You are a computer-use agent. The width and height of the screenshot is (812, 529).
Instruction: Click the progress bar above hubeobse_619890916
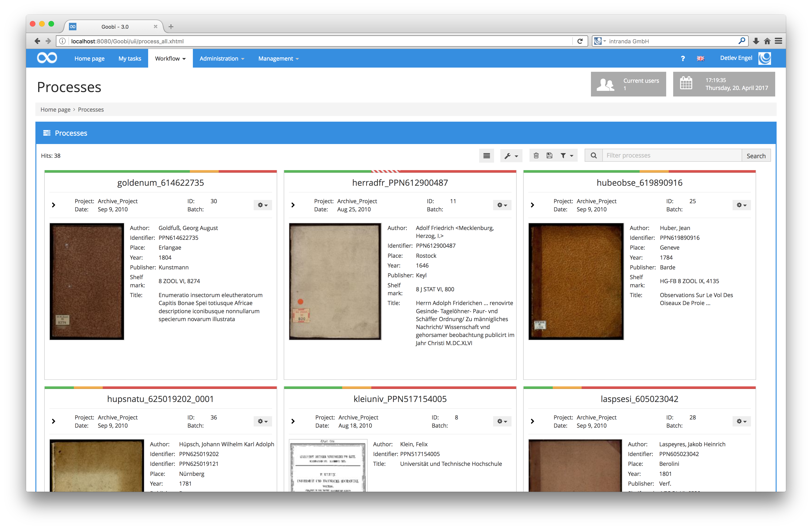click(x=639, y=171)
